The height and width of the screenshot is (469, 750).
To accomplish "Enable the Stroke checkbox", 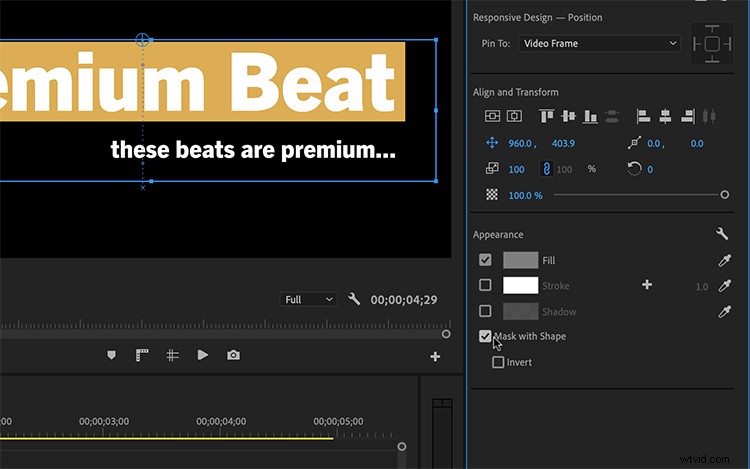I will pyautogui.click(x=485, y=285).
